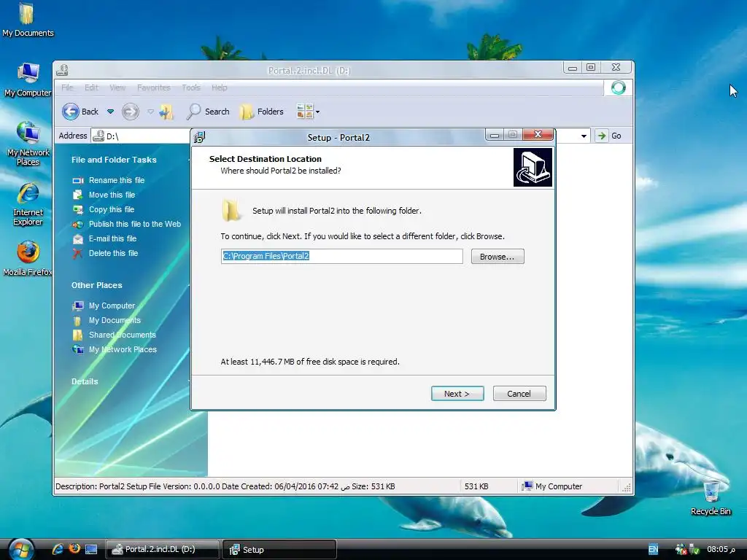Screen dimensions: 747x560
Task: Open Search in the Explorer toolbar
Action: [x=208, y=112]
